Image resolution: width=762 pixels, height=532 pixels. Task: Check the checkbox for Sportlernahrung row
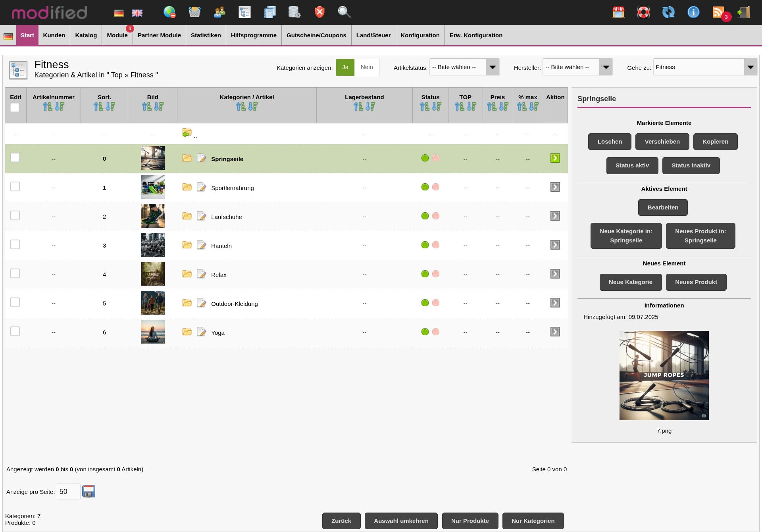coord(15,187)
